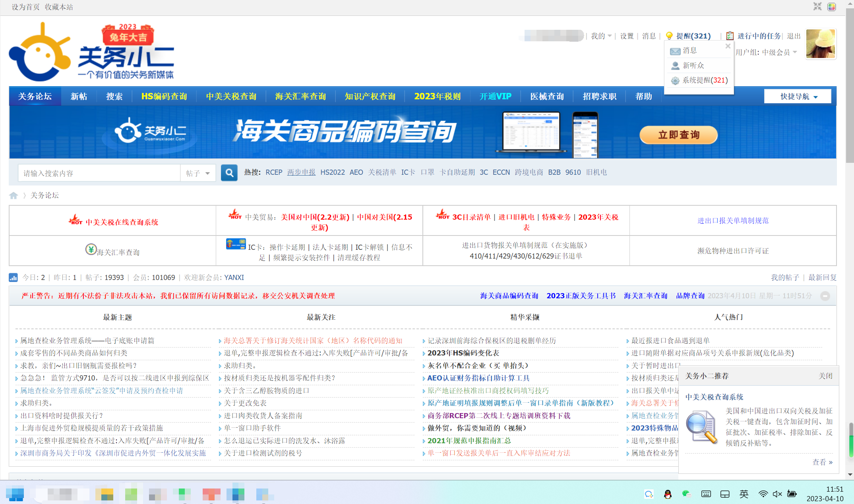This screenshot has width=854, height=504.
Task: Open the 帖子 search type dropdown
Action: pyautogui.click(x=198, y=173)
